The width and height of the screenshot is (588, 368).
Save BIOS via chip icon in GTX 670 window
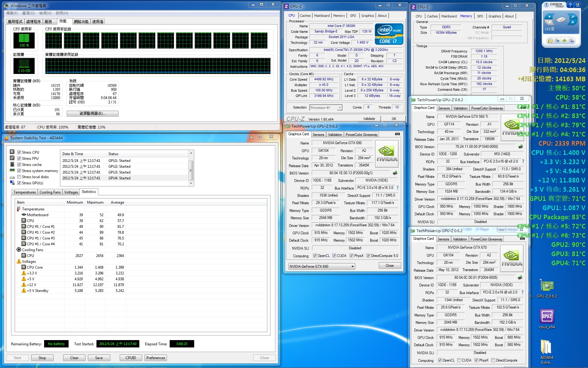pyautogui.click(x=520, y=278)
